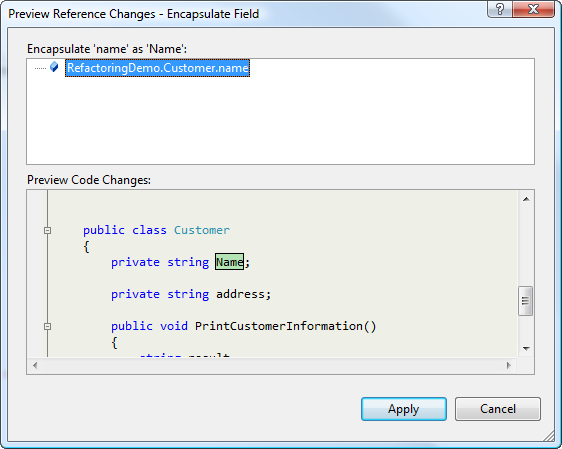The height and width of the screenshot is (449, 562).
Task: Select the RefactoringDemo.Customer.name tree item
Action: pos(157,68)
